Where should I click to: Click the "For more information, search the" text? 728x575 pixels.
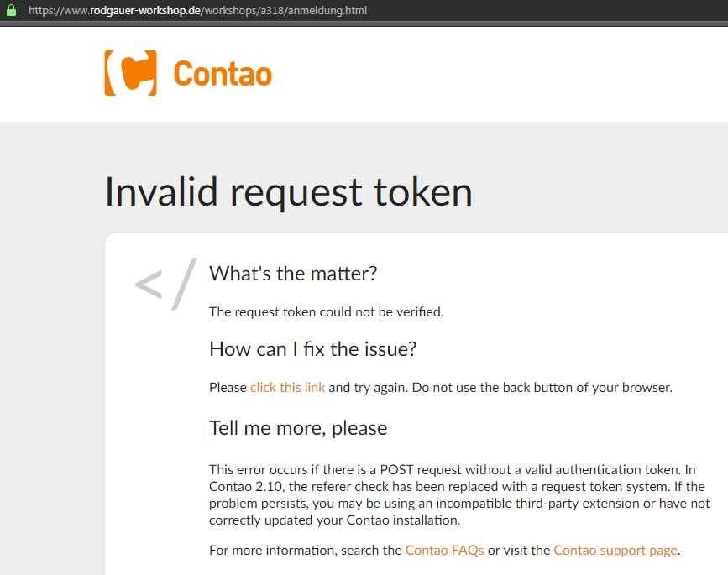306,551
